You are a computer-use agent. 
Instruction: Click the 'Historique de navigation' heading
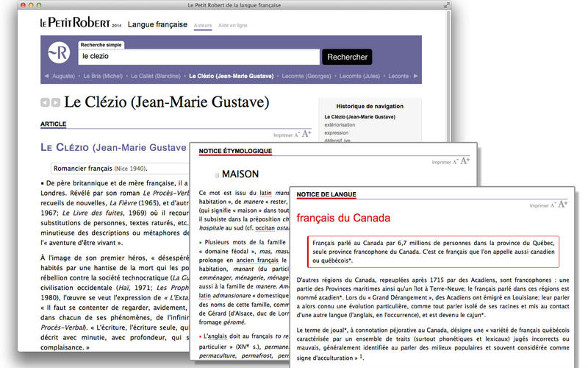pyautogui.click(x=370, y=106)
